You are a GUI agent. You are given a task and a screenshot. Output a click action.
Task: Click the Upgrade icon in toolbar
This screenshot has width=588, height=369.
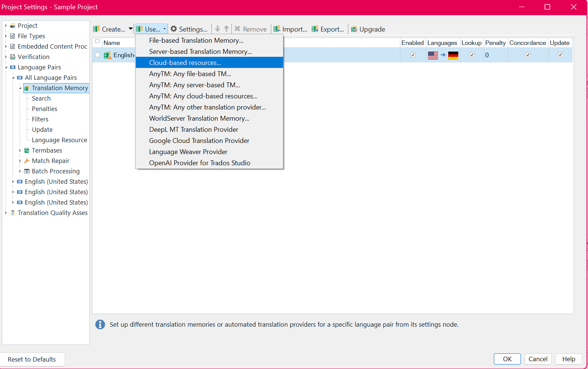point(354,29)
